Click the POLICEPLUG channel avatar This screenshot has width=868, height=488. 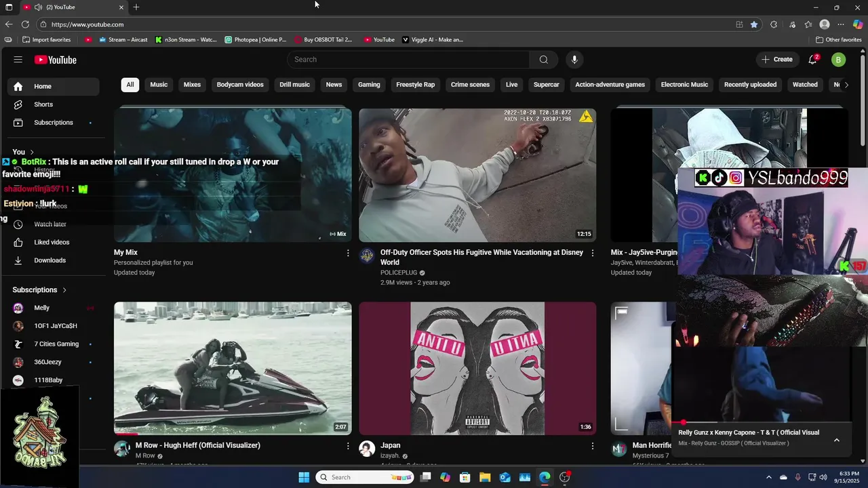point(367,256)
